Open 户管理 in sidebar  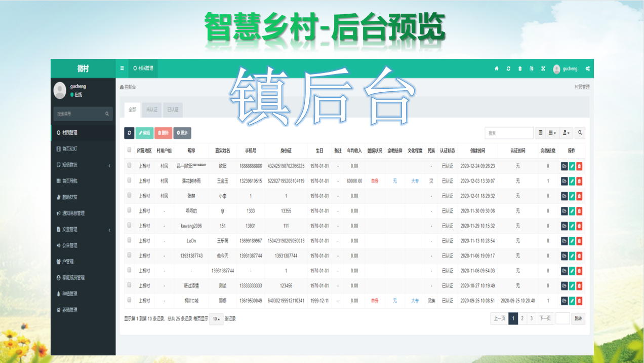(83, 262)
